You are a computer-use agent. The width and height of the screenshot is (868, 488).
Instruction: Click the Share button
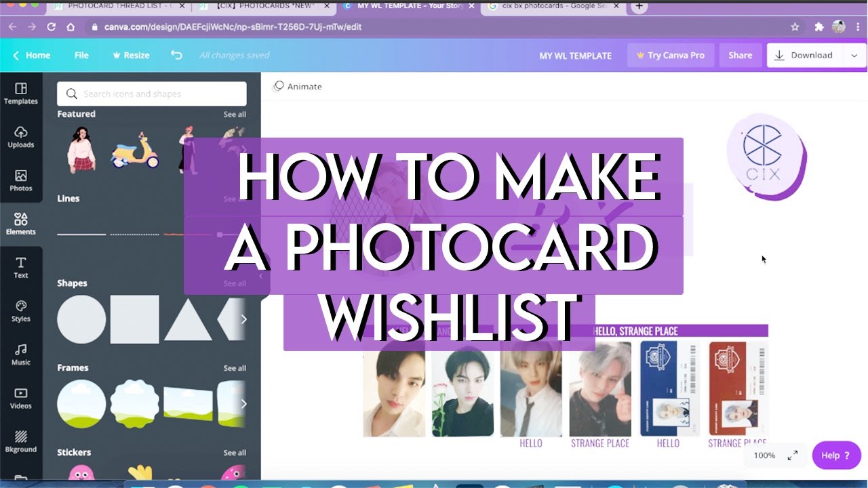[x=740, y=56]
